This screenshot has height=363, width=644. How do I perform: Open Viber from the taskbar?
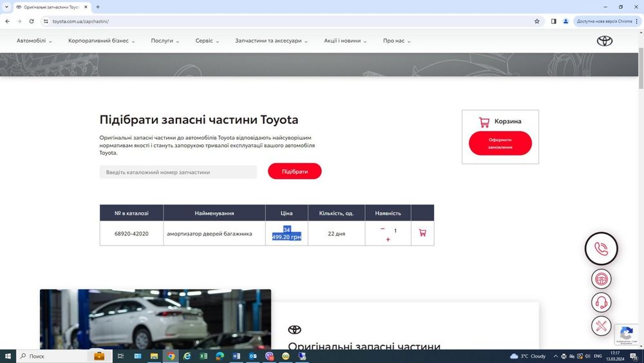[269, 356]
